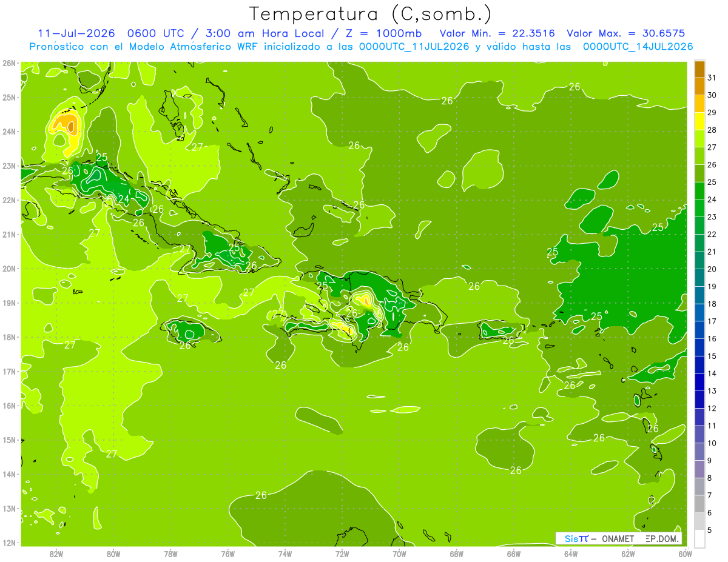Click the 31 label on the color scale
728x562 pixels.
pyautogui.click(x=712, y=78)
